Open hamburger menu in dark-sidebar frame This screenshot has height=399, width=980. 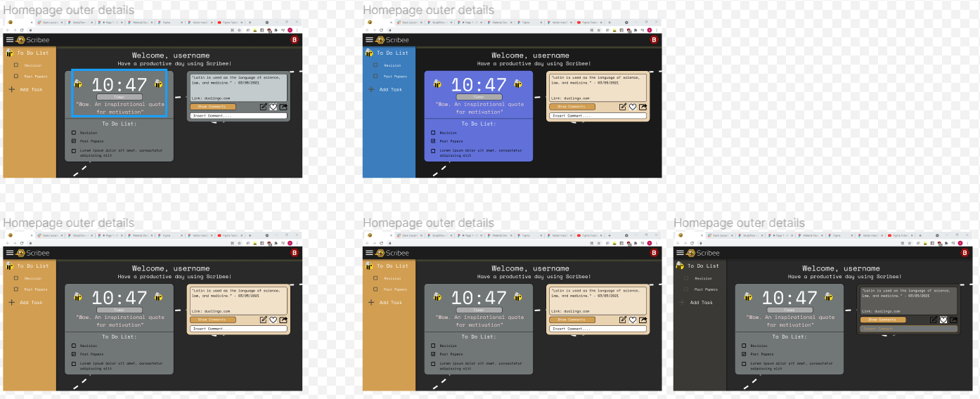click(x=681, y=253)
